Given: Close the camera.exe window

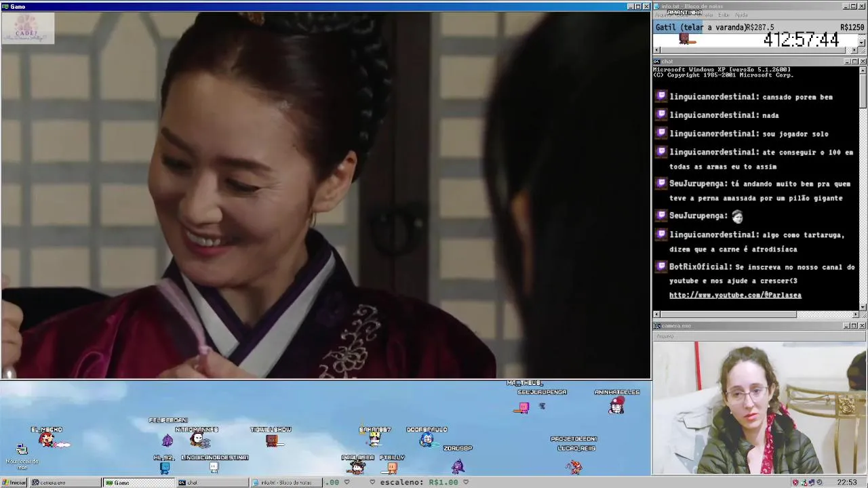Looking at the screenshot, I should (x=863, y=326).
